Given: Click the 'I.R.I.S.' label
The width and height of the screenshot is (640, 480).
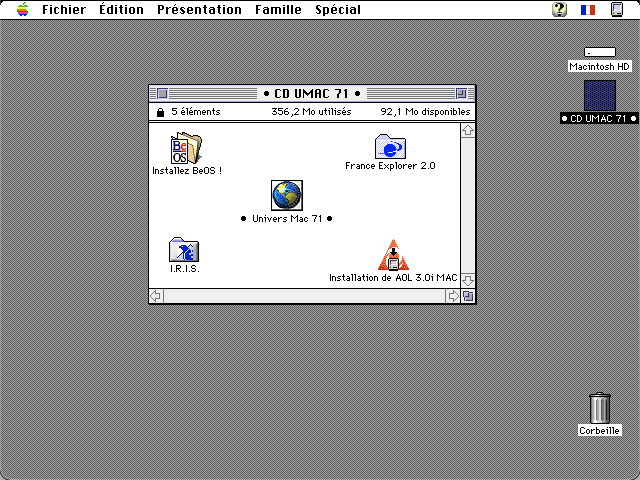Looking at the screenshot, I should 184,269.
